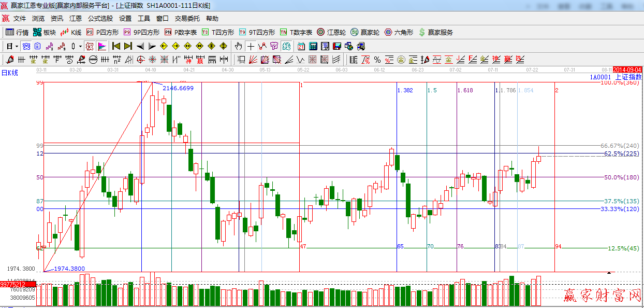Open the 交易委托 menu
The height and width of the screenshot is (308, 644).
tap(187, 19)
